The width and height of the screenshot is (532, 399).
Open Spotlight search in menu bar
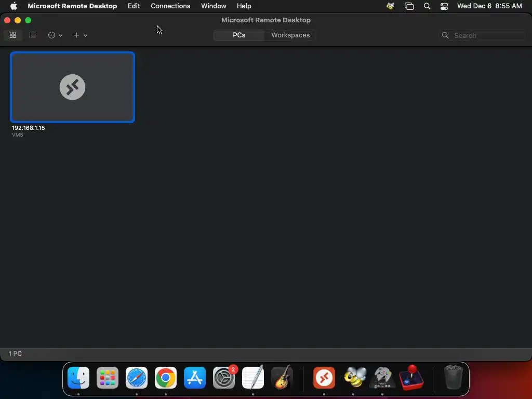(x=427, y=6)
